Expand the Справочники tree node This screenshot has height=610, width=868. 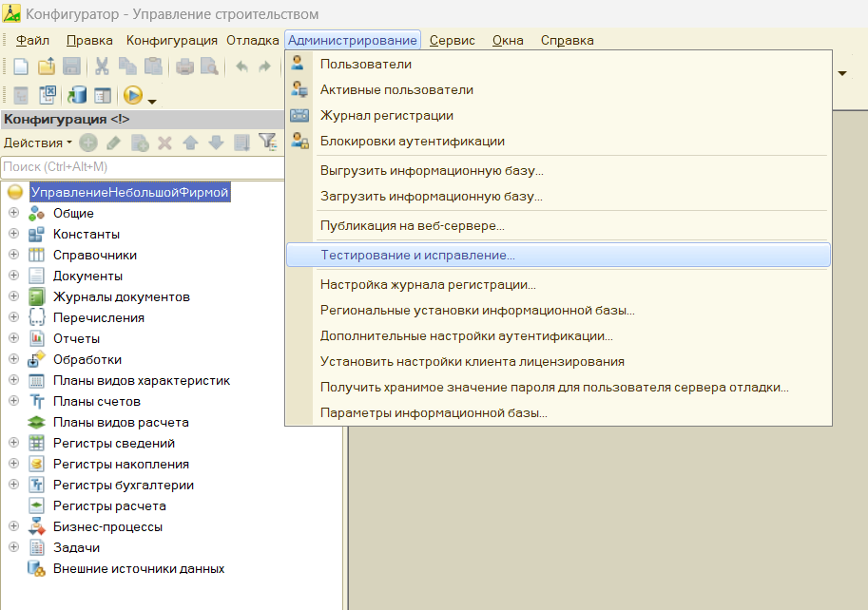(x=14, y=255)
